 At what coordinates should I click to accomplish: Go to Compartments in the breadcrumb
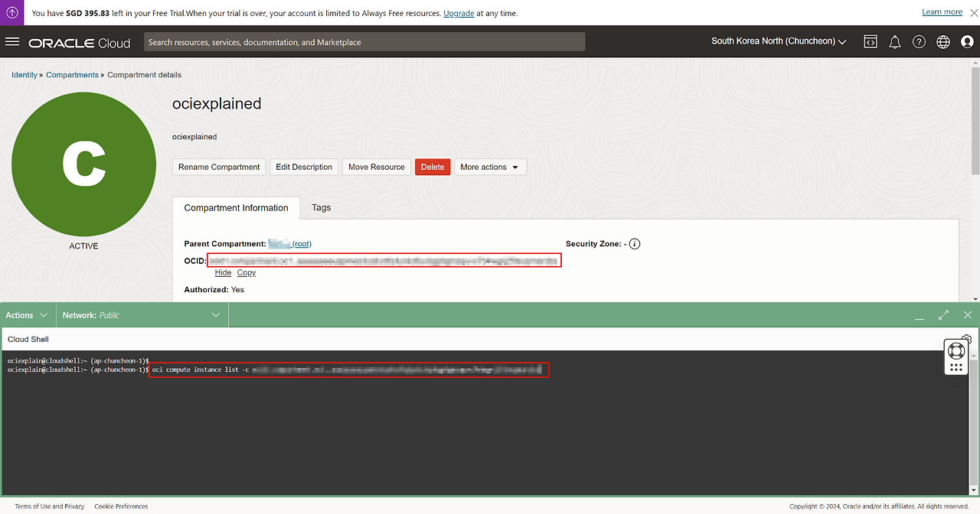pos(72,75)
